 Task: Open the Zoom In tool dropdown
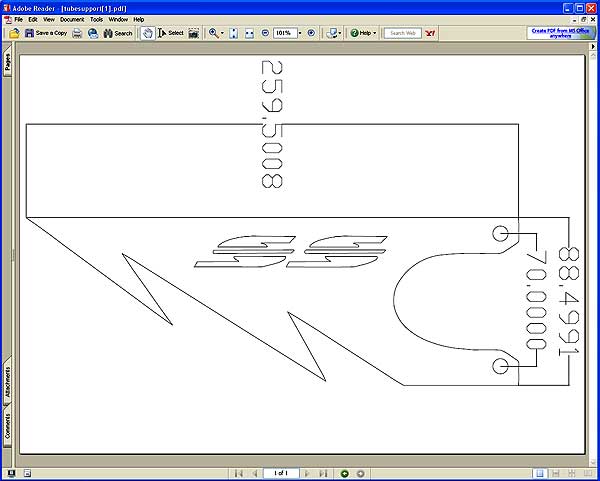click(x=222, y=33)
